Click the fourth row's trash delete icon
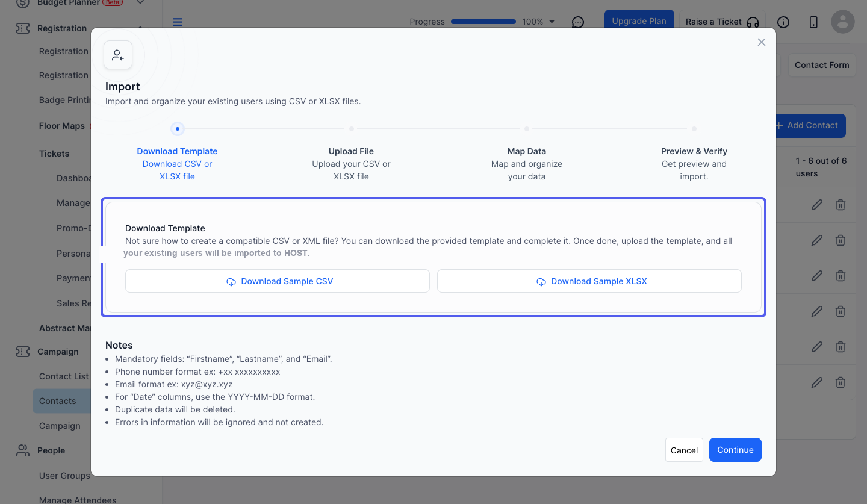 (841, 311)
